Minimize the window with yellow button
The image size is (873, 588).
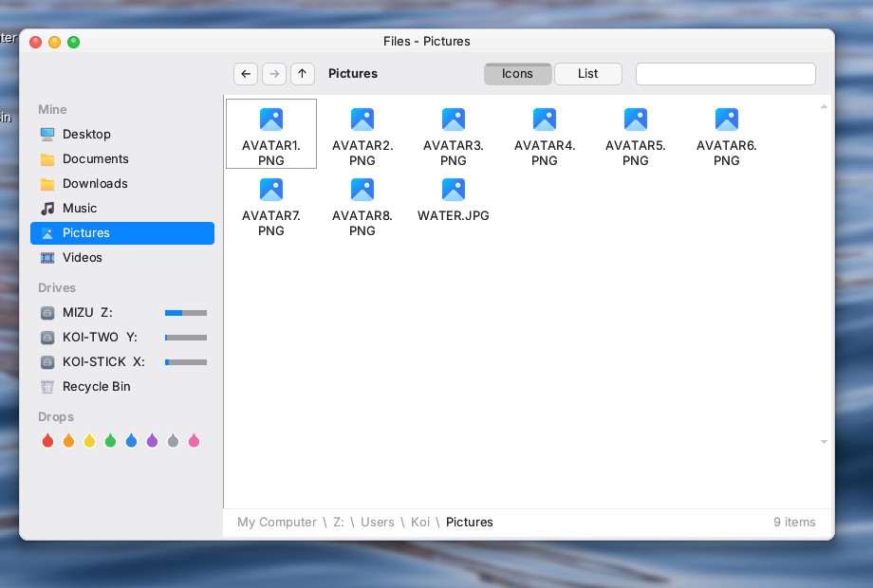click(55, 43)
